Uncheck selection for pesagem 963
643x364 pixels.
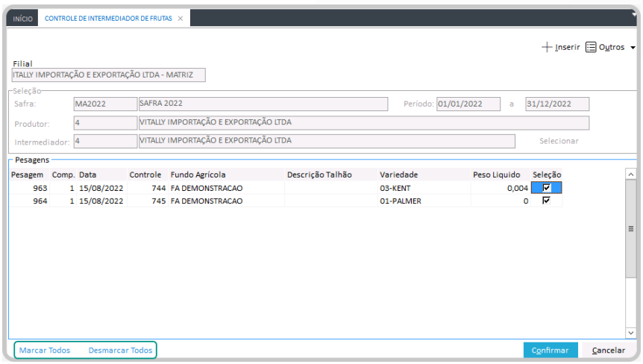(546, 188)
